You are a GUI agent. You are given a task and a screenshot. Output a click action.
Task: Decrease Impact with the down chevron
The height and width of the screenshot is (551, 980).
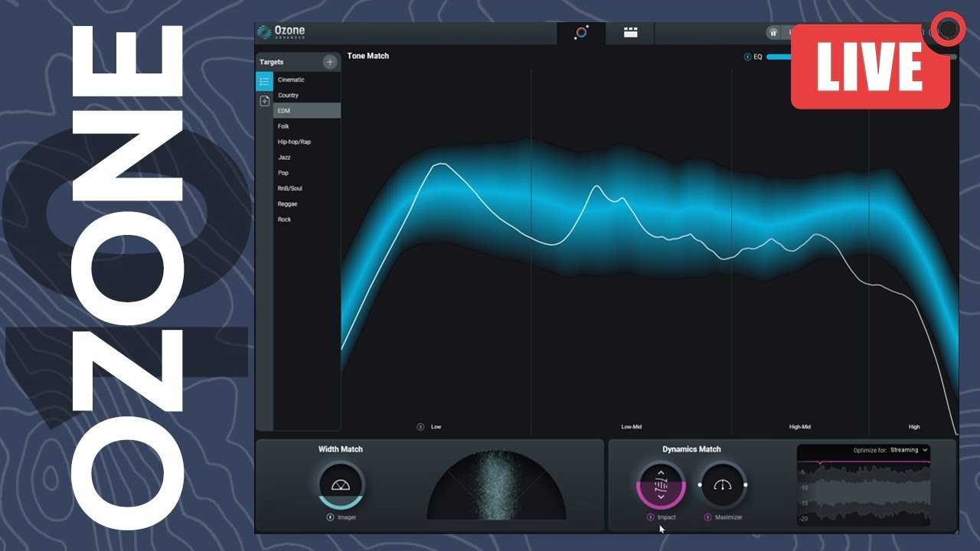pos(661,497)
